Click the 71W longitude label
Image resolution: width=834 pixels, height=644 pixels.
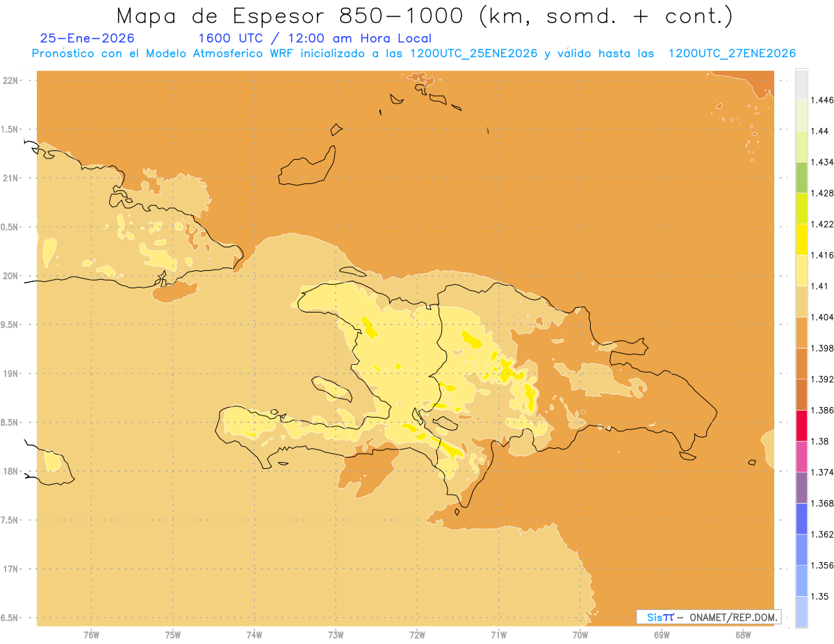pyautogui.click(x=498, y=635)
